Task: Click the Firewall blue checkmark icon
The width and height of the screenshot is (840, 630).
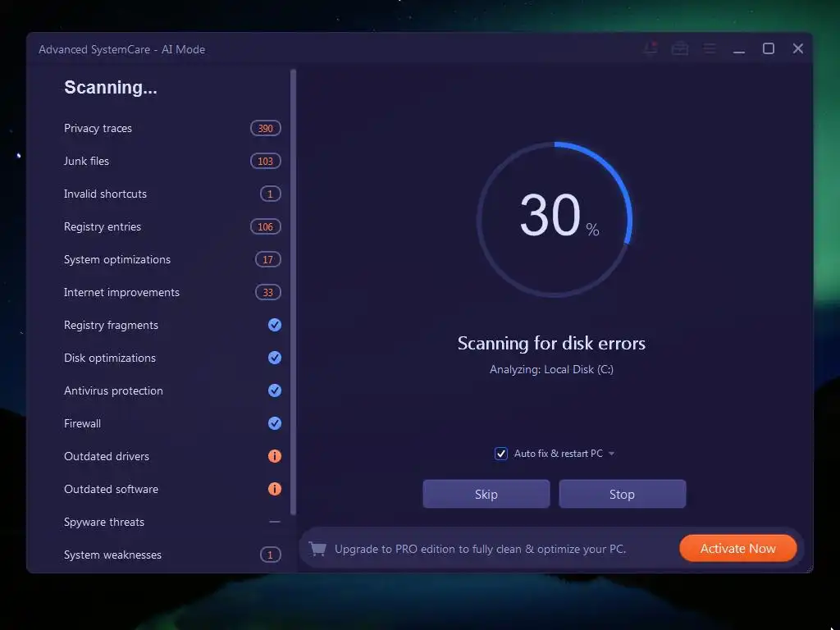Action: point(275,423)
